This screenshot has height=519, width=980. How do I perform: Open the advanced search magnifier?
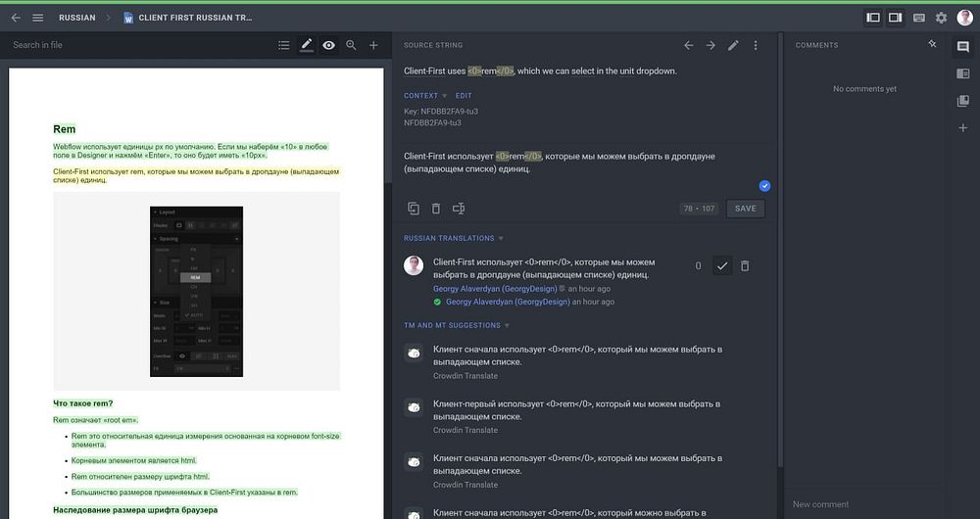pos(351,45)
